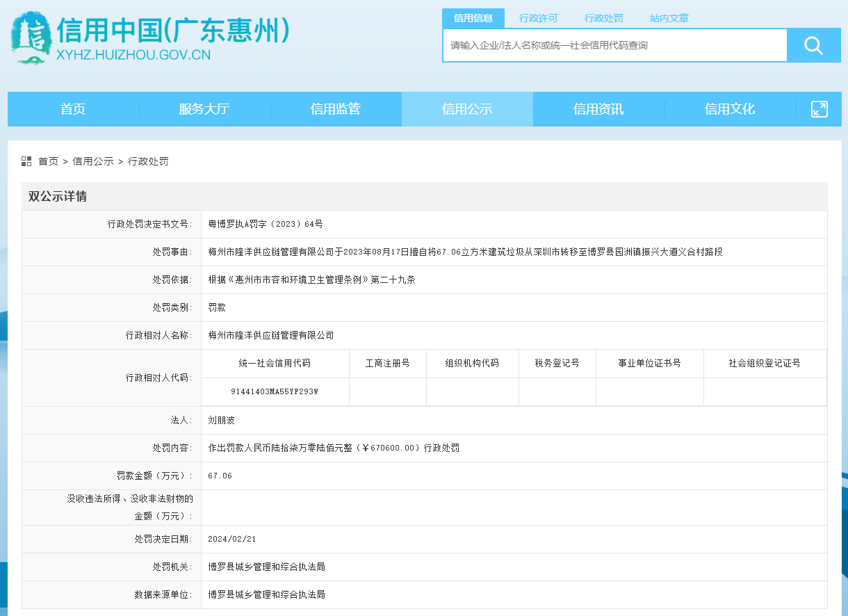Select the 行政处罚 search tab
Screen dimensions: 848x616
(x=604, y=18)
